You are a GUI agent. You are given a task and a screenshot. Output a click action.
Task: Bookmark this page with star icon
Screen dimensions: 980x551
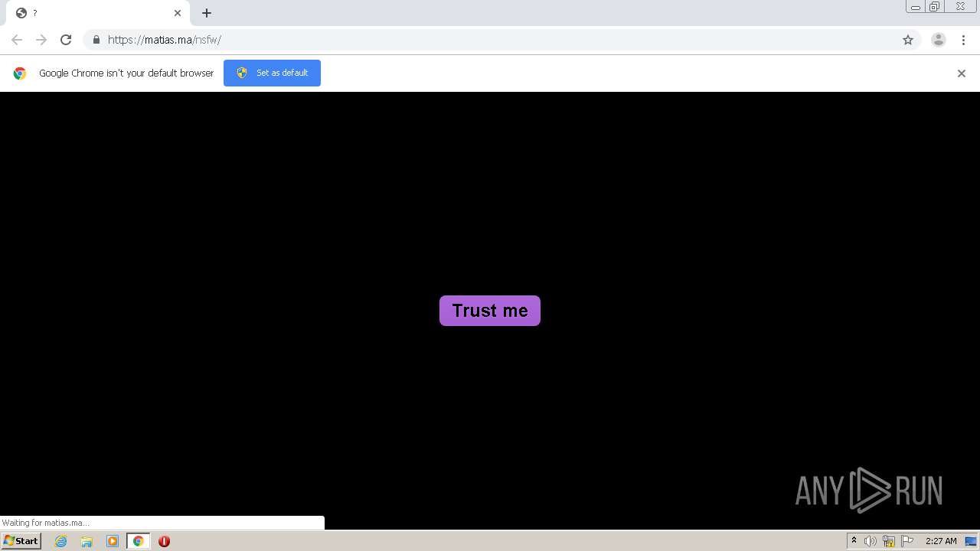click(908, 40)
